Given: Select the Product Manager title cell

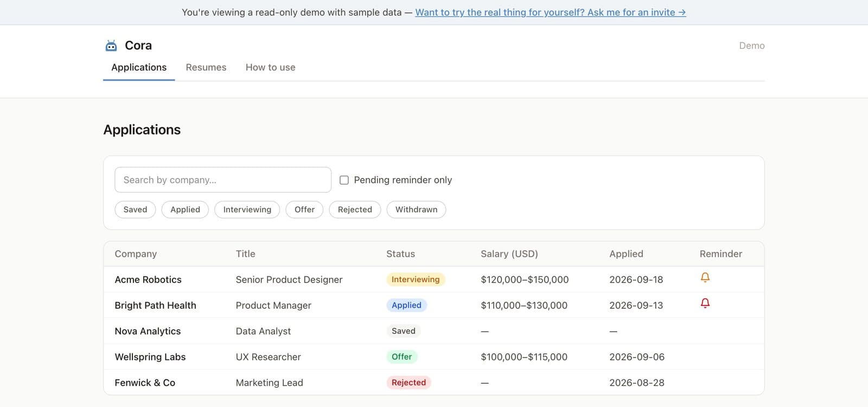Looking at the screenshot, I should coord(273,306).
